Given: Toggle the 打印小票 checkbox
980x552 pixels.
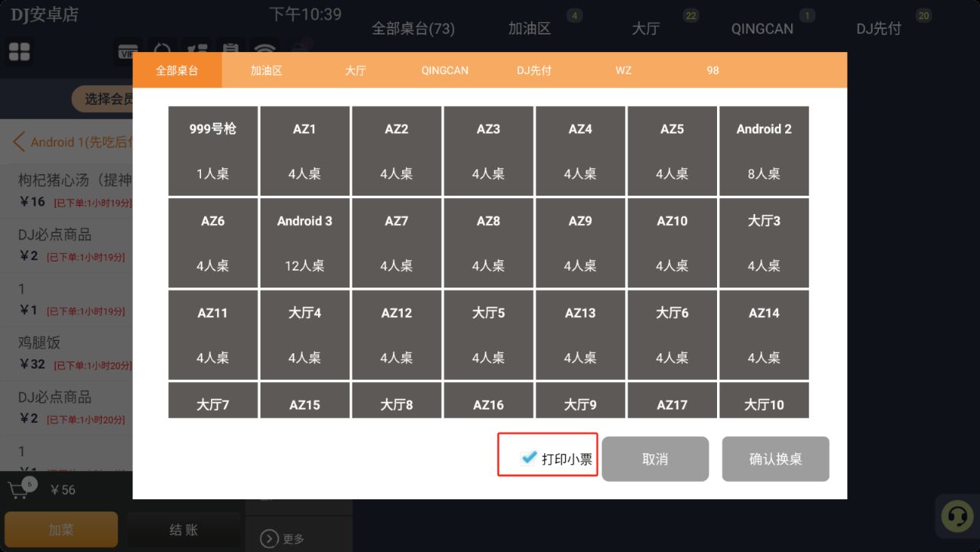Looking at the screenshot, I should 528,457.
